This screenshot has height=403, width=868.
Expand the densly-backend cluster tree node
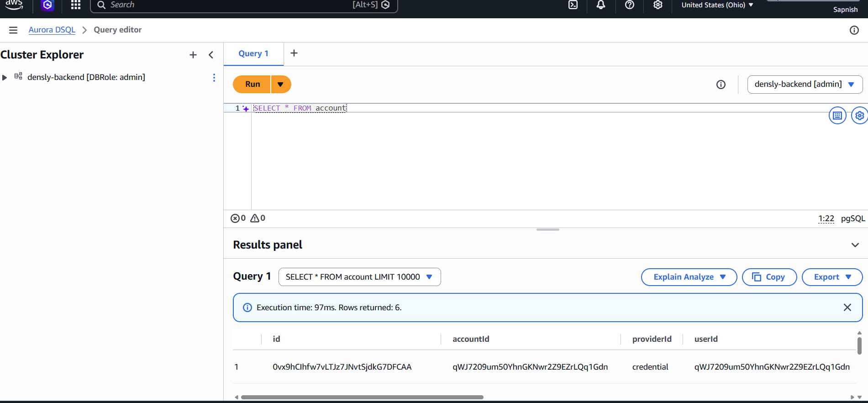pos(5,78)
